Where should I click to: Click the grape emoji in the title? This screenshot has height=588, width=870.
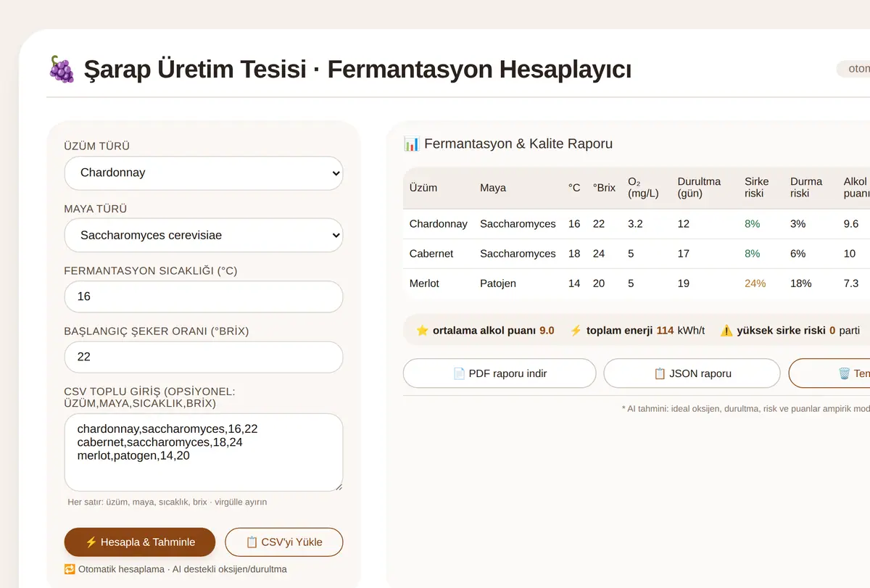[61, 70]
